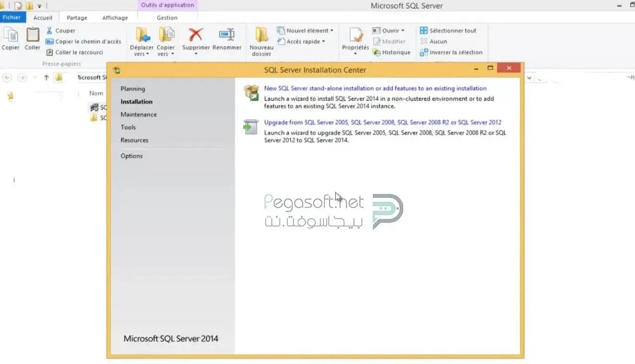
Task: Click the Installation Center title bar icon
Action: tap(116, 70)
